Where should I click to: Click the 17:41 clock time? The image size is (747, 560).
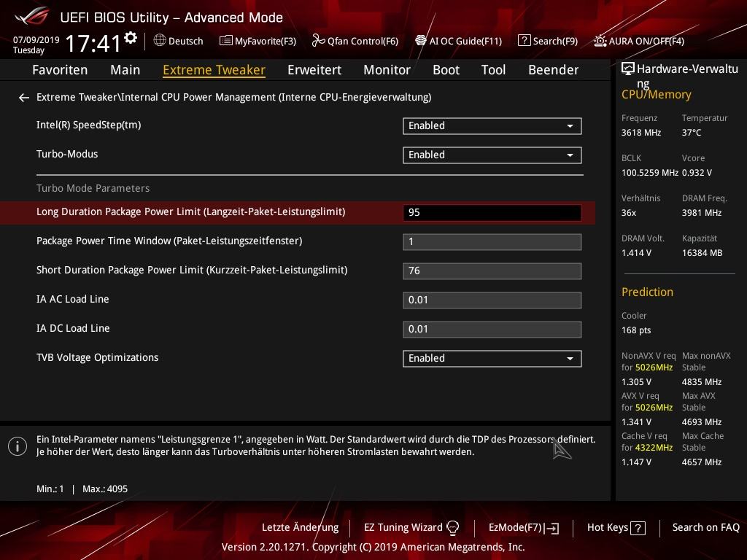(93, 44)
